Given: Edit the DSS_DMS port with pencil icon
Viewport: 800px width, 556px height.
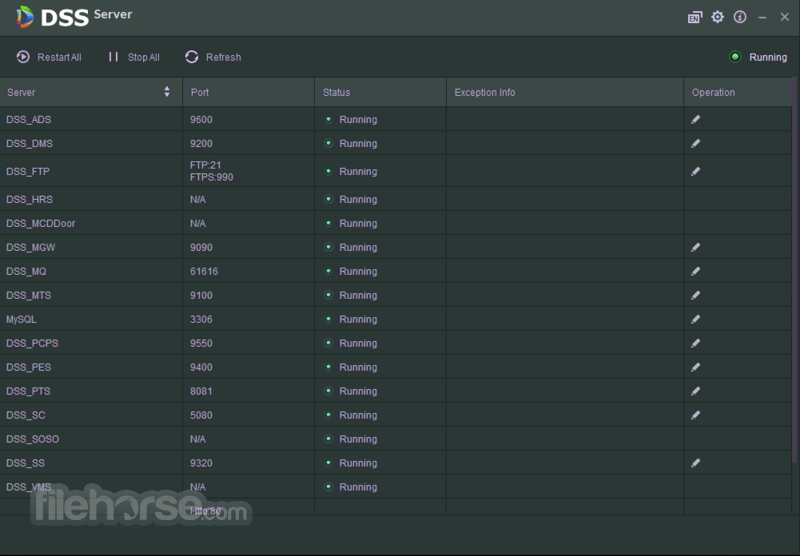Looking at the screenshot, I should pyautogui.click(x=695, y=143).
